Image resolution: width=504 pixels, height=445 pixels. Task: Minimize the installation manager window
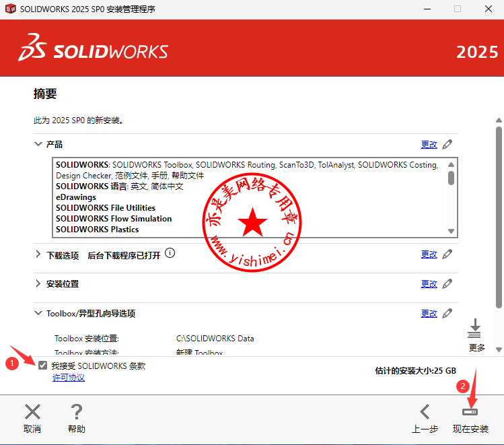[427, 9]
